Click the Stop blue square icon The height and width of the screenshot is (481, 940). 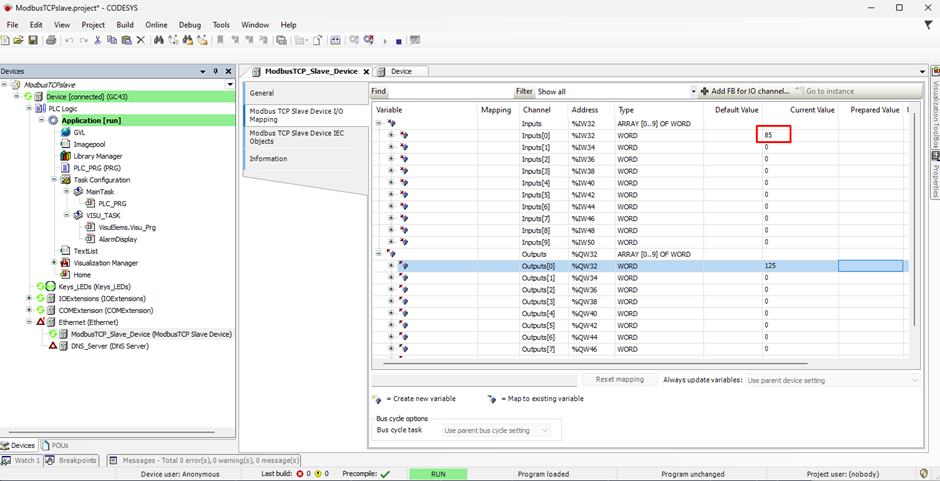pos(399,41)
